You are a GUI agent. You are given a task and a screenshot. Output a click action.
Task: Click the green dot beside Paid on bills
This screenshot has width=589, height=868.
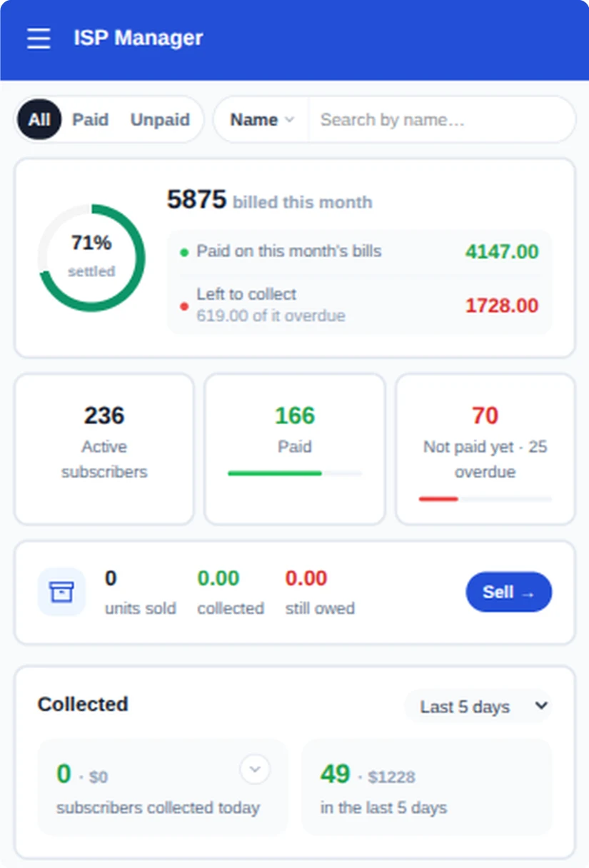(x=184, y=252)
